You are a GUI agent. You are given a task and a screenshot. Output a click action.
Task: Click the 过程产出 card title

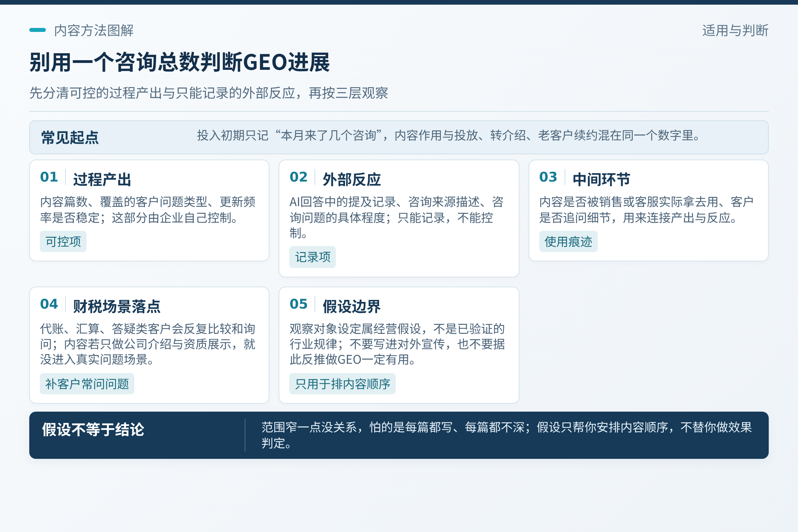pyautogui.click(x=102, y=180)
